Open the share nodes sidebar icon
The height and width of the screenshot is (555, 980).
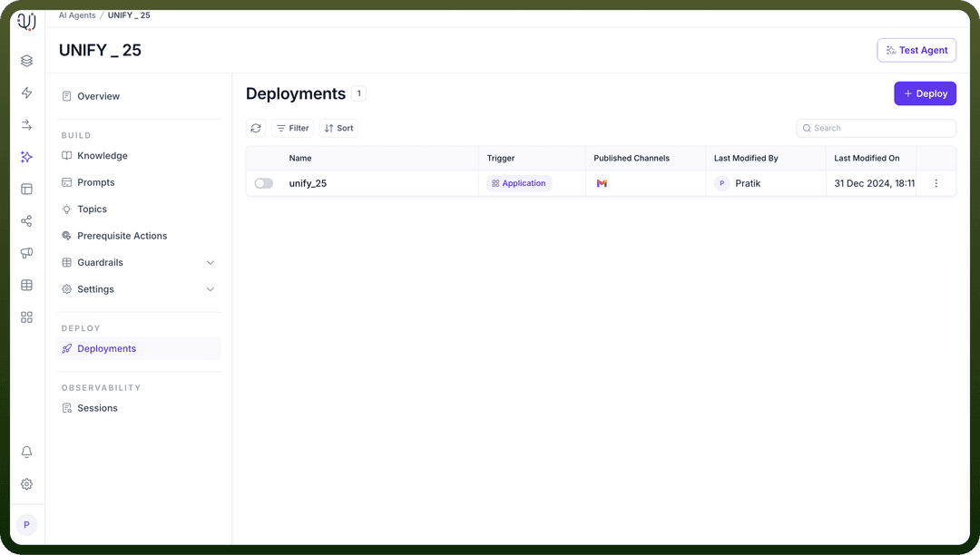[26, 221]
